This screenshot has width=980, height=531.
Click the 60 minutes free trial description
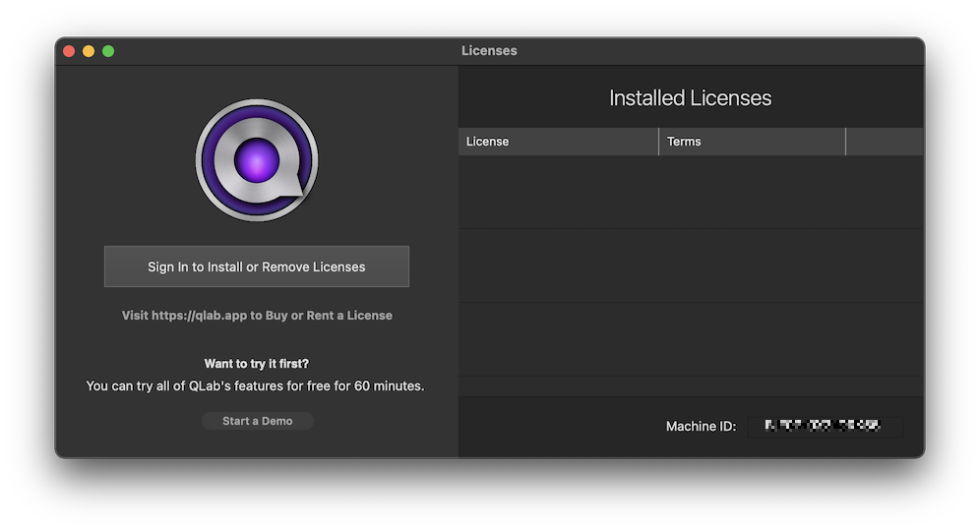(256, 386)
